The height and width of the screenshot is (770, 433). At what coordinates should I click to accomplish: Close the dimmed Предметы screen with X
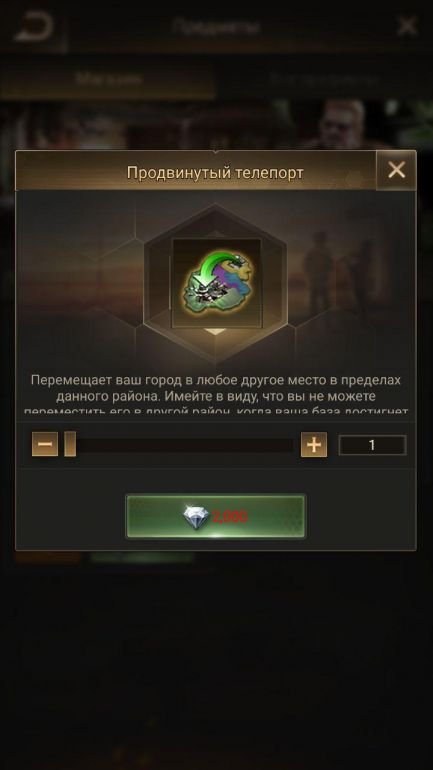click(x=407, y=26)
